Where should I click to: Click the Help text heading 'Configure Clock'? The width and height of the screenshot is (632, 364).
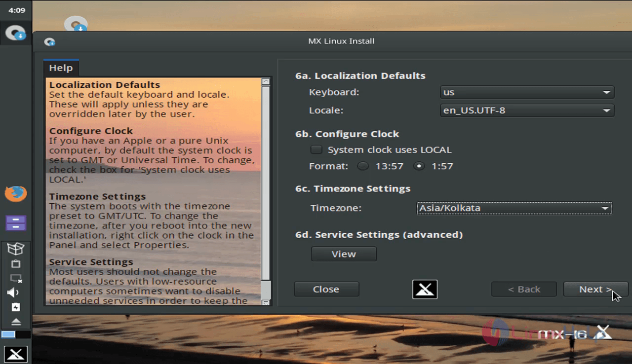coord(91,131)
